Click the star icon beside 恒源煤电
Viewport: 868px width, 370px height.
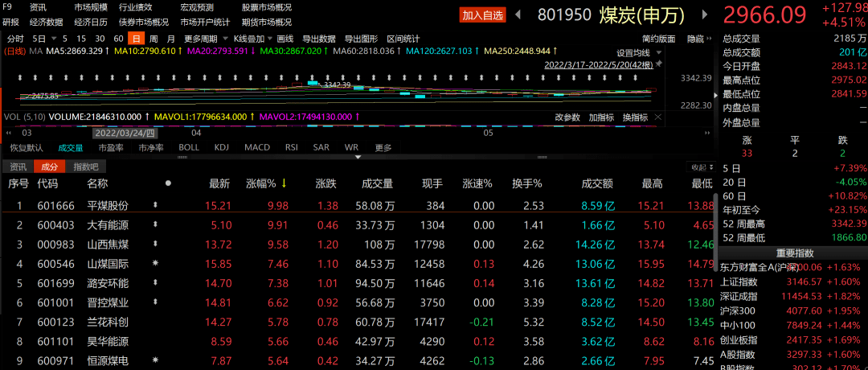coord(155,360)
